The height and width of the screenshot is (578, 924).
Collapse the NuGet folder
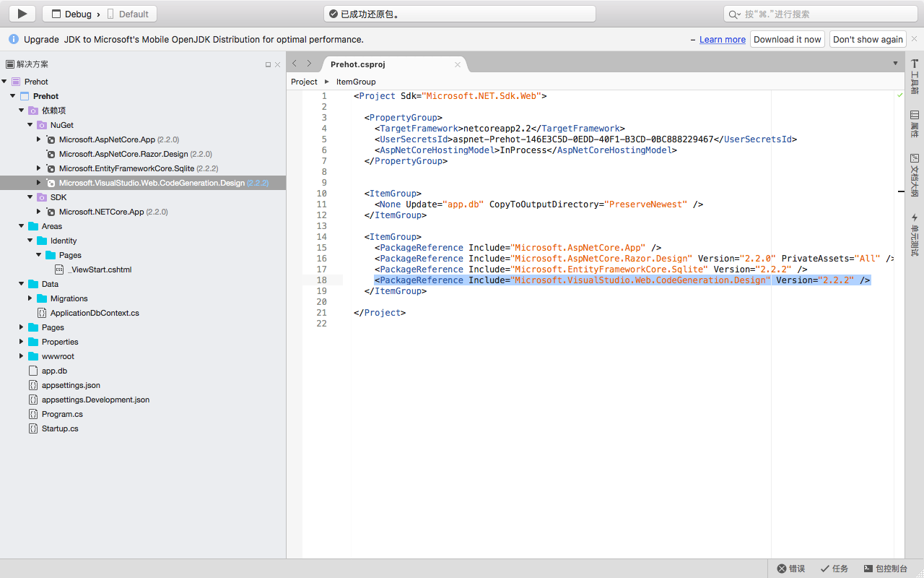pos(30,125)
